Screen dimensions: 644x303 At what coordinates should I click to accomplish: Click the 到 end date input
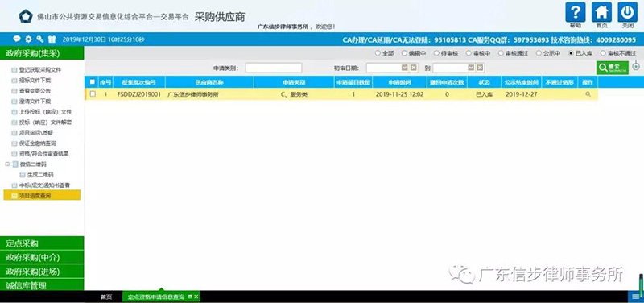click(x=450, y=68)
